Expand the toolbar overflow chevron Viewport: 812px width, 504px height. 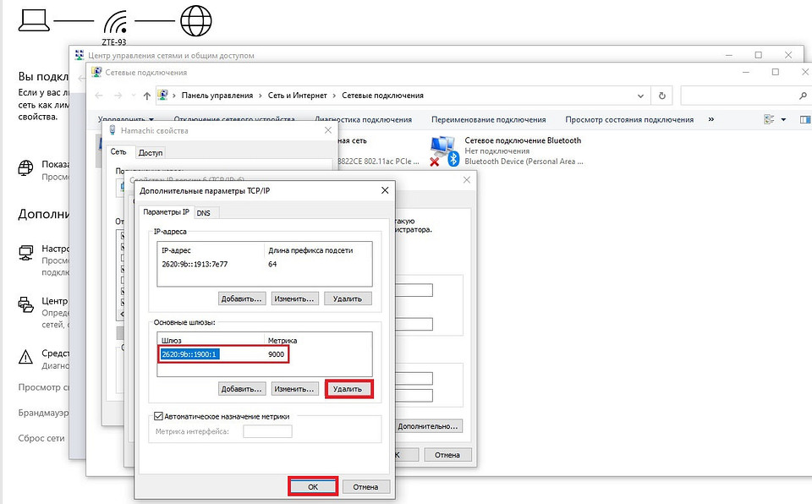click(x=710, y=119)
